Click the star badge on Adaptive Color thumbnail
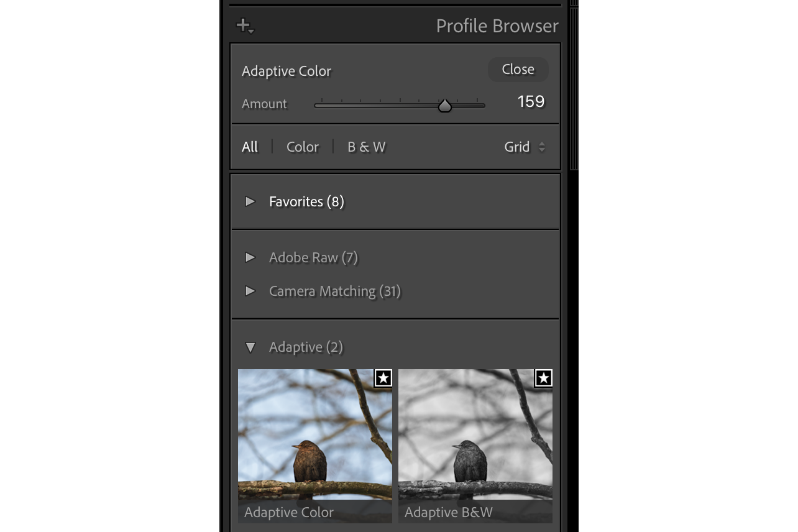 [x=383, y=378]
